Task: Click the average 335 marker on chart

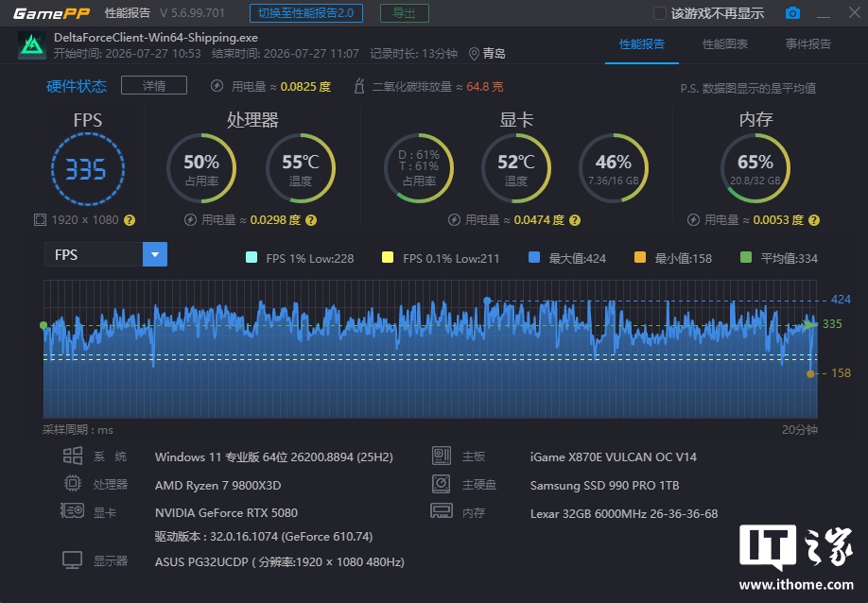Action: tap(810, 325)
